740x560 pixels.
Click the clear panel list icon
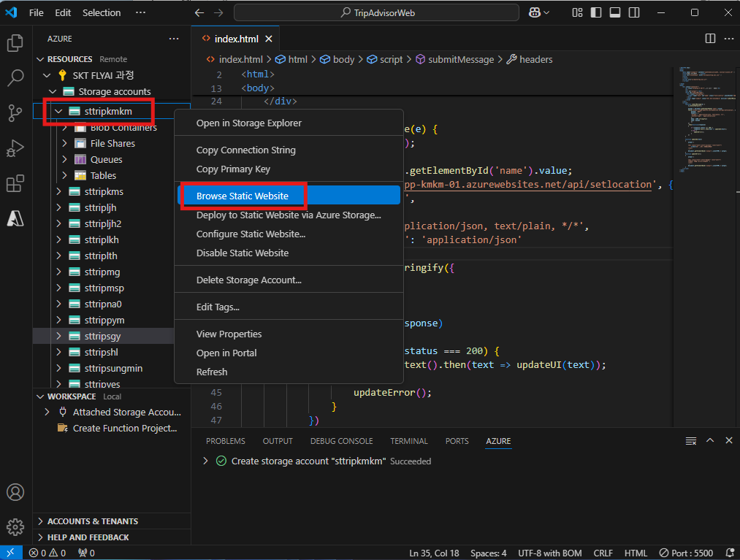(x=691, y=441)
